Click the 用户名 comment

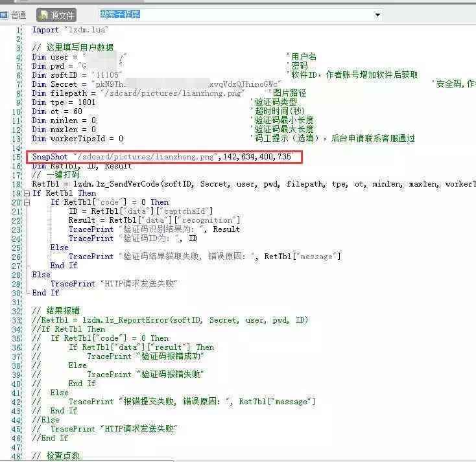point(302,57)
